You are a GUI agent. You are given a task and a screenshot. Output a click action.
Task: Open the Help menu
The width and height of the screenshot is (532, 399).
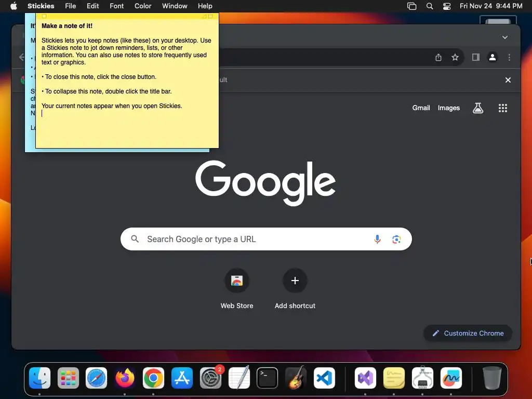tap(205, 6)
